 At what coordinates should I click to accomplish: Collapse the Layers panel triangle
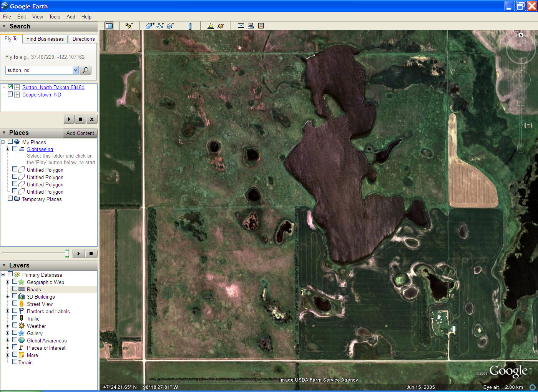[x=4, y=266]
